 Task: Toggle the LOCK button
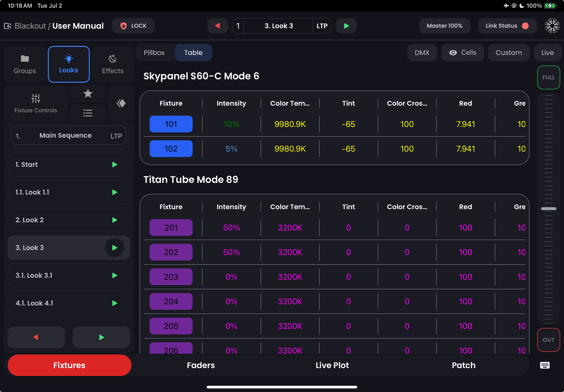(133, 26)
